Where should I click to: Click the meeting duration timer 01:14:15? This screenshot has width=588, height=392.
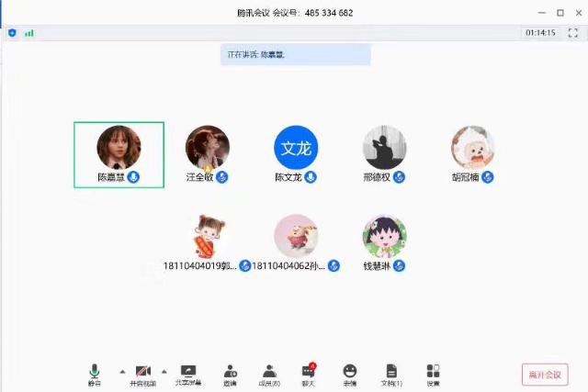click(539, 32)
